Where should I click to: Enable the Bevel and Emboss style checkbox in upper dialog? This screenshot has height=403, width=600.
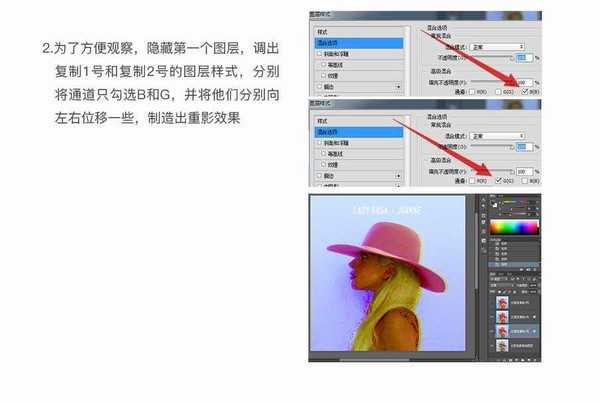click(x=320, y=57)
